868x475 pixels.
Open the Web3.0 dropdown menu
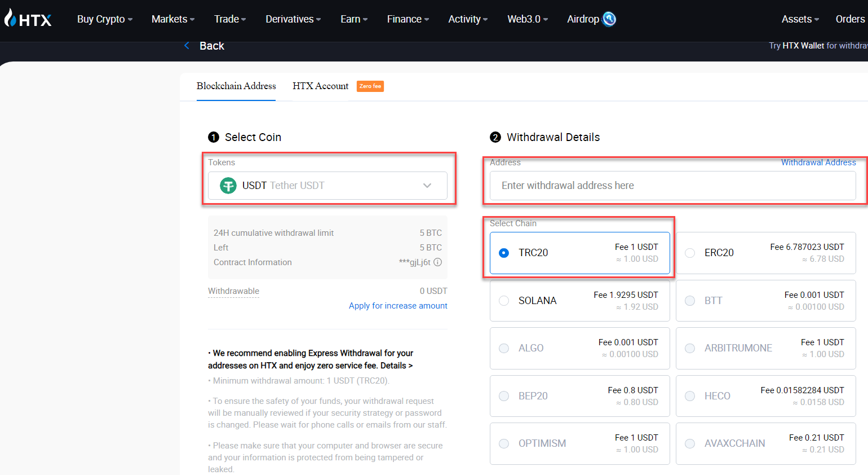pyautogui.click(x=528, y=19)
